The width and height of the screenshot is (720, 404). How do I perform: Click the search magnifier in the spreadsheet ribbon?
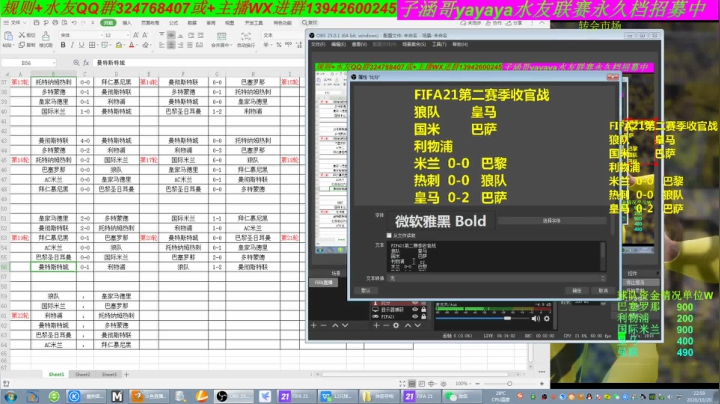[x=304, y=22]
